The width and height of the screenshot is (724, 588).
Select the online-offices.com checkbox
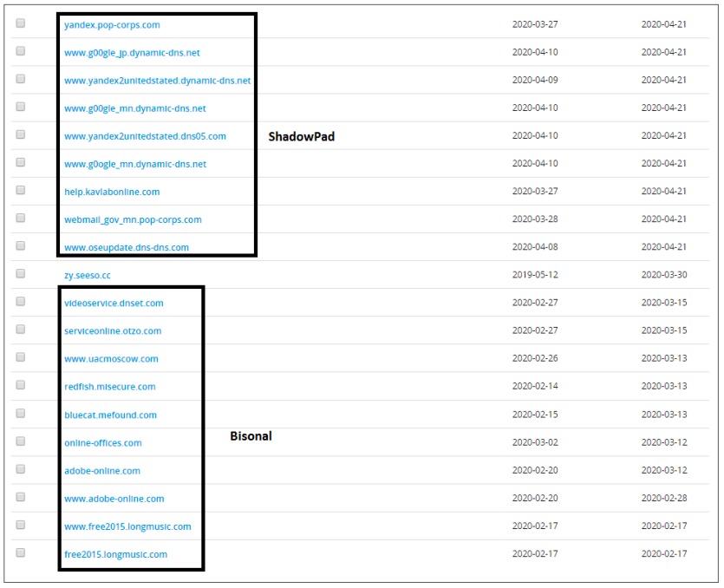point(20,441)
